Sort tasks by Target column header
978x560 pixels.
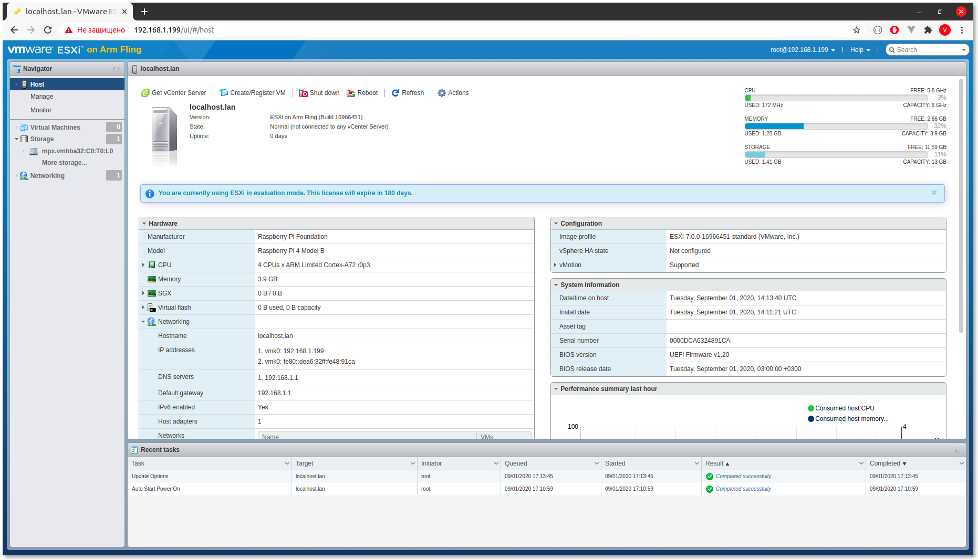click(x=355, y=463)
